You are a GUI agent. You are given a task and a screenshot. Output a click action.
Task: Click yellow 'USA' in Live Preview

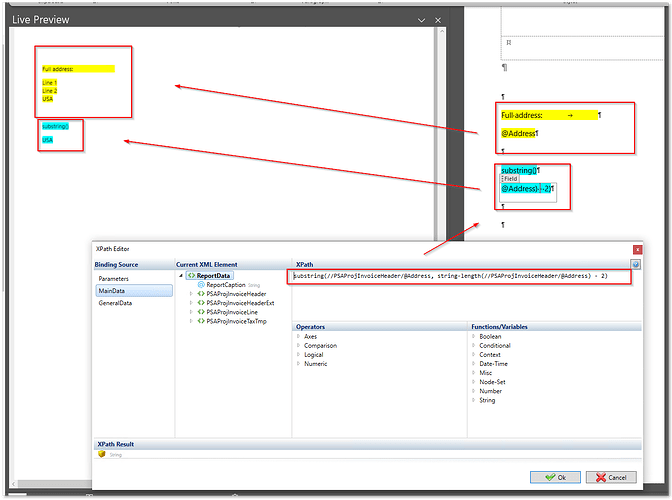click(47, 99)
